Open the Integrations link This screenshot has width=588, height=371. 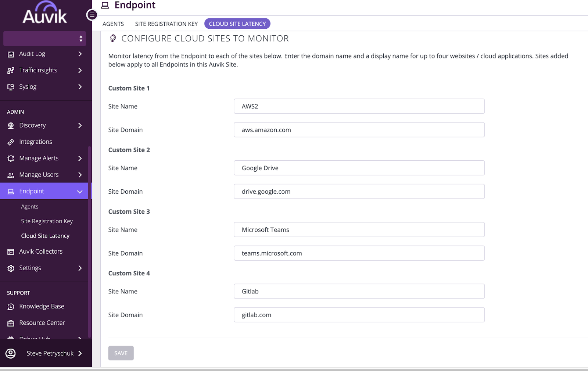click(x=36, y=142)
